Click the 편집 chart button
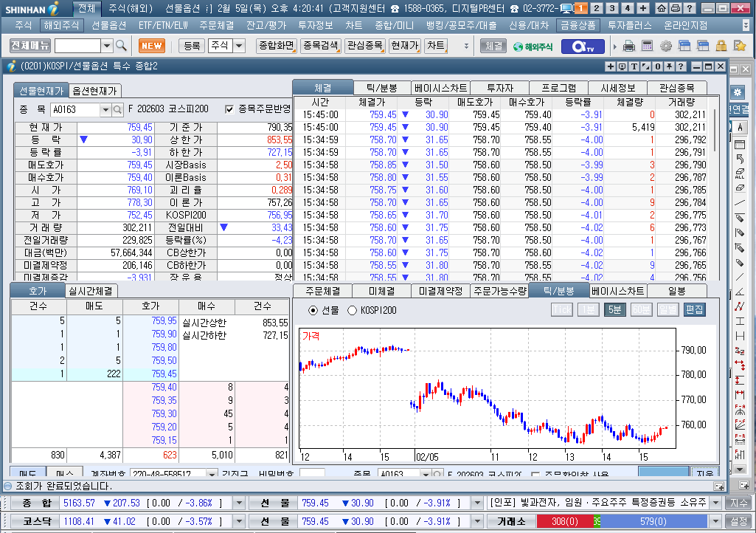The height and width of the screenshot is (533, 756). [694, 309]
